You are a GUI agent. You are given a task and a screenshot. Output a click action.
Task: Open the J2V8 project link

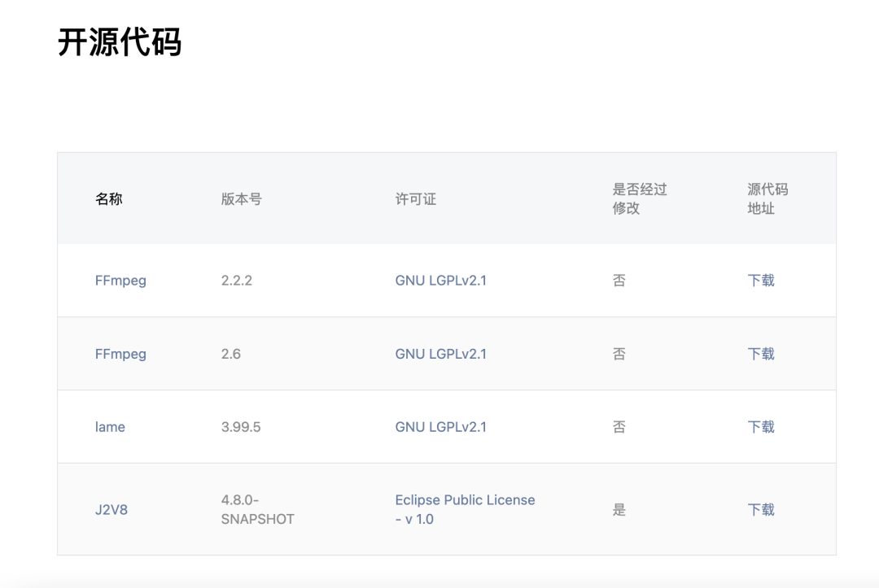click(x=111, y=510)
